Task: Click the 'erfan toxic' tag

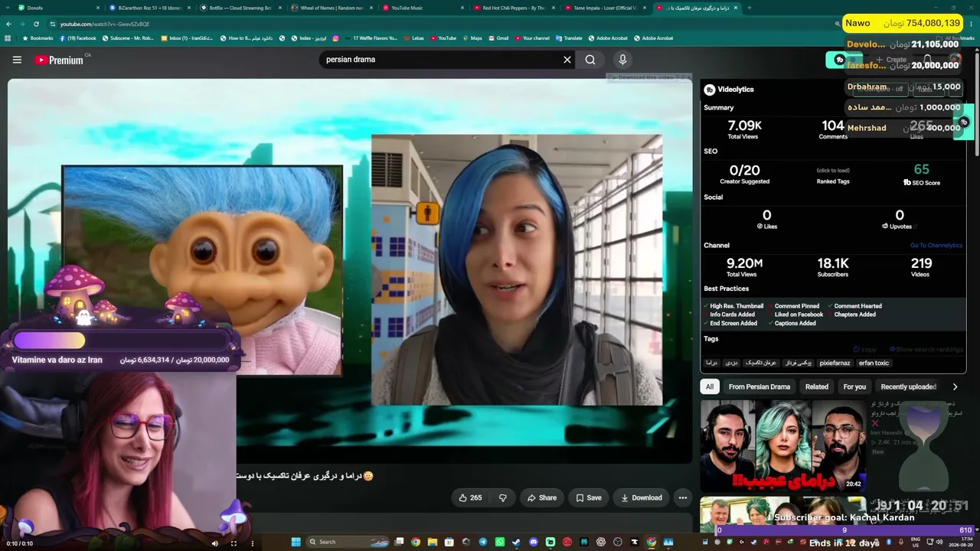Action: (x=874, y=364)
